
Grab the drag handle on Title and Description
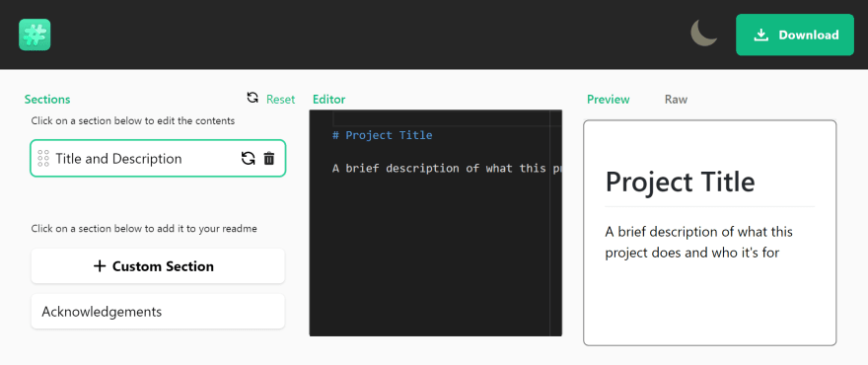coord(43,159)
